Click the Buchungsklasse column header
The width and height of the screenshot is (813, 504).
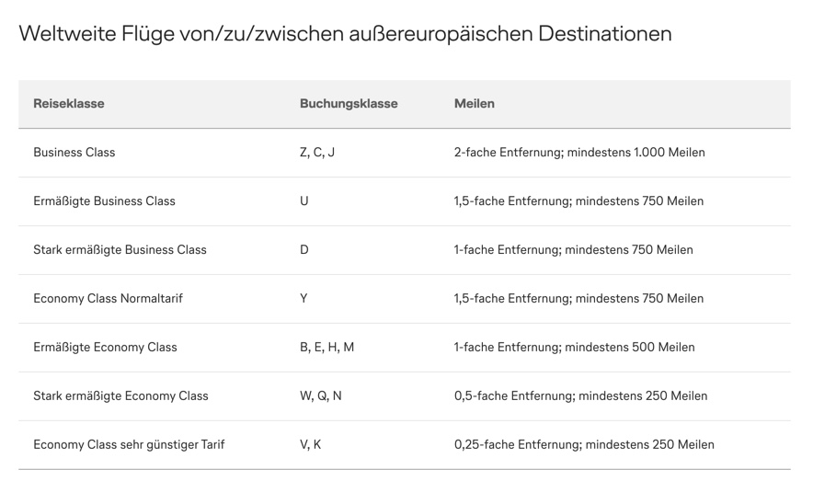pyautogui.click(x=349, y=104)
